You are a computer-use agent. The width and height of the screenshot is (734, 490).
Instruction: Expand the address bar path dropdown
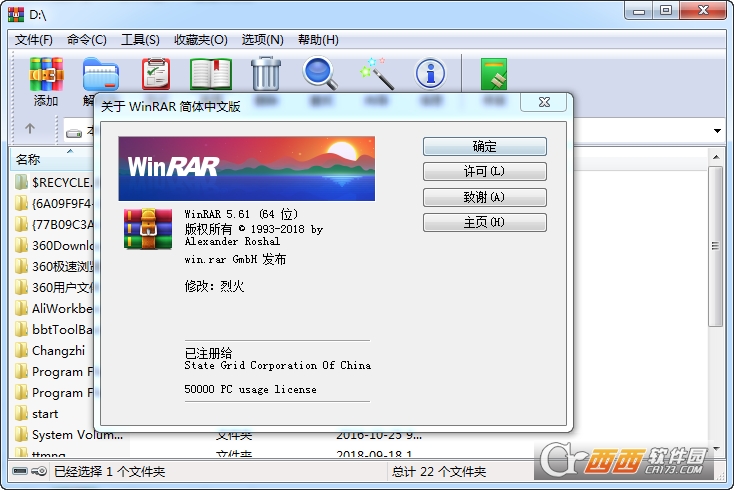718,131
